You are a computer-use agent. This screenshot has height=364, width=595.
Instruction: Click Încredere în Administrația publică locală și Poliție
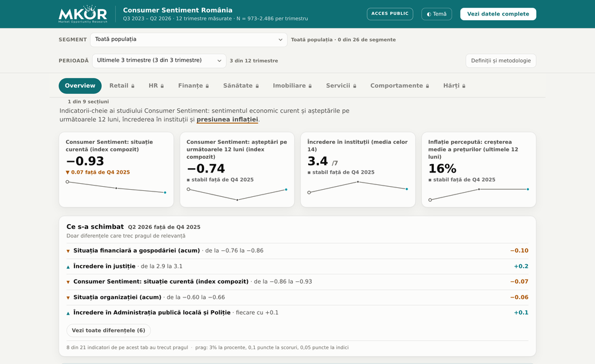297,313
